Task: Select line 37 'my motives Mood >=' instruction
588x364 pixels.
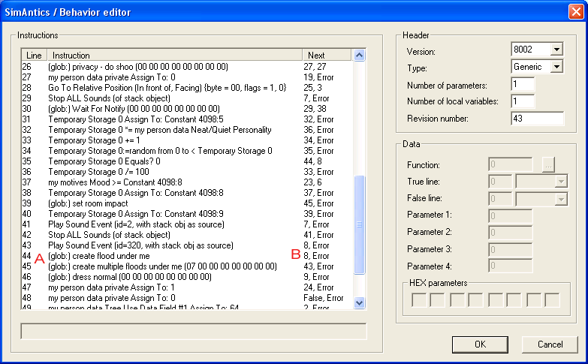Action: (187, 182)
